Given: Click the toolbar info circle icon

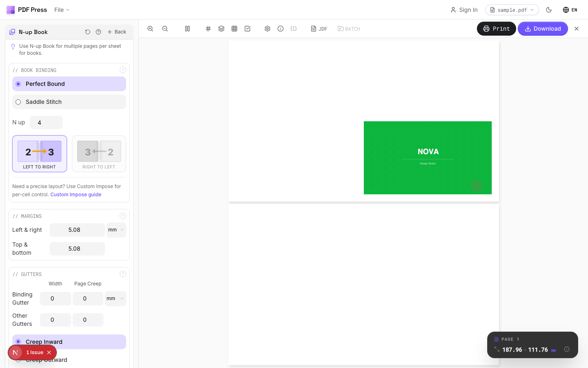Looking at the screenshot, I should 281,29.
